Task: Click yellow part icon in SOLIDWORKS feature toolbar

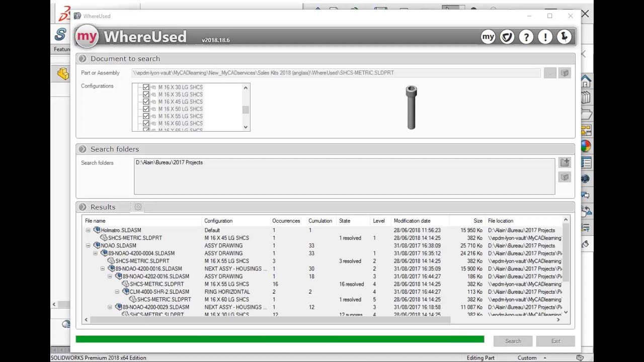Action: (63, 73)
